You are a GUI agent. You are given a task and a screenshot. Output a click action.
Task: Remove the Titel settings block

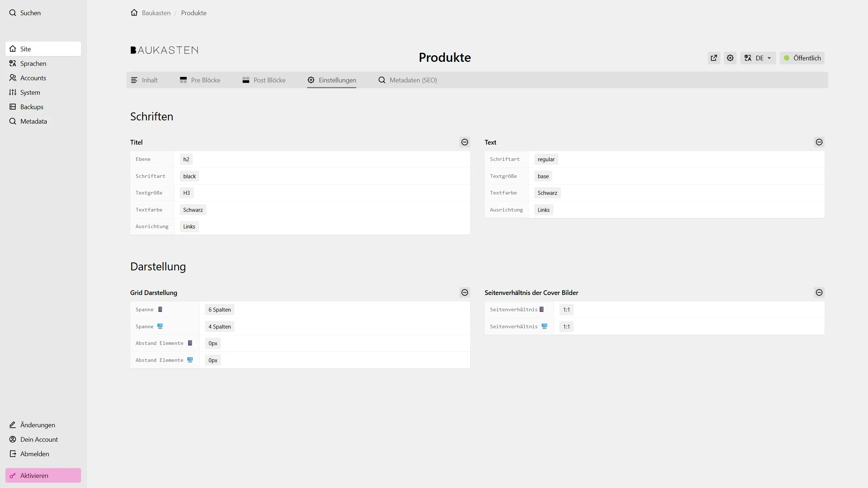[x=464, y=142]
